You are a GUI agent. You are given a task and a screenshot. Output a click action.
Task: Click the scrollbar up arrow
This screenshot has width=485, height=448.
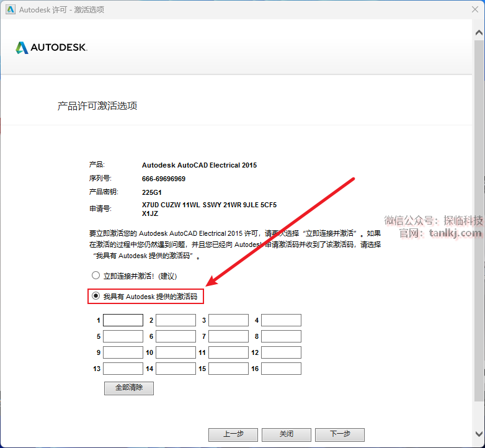(479, 32)
